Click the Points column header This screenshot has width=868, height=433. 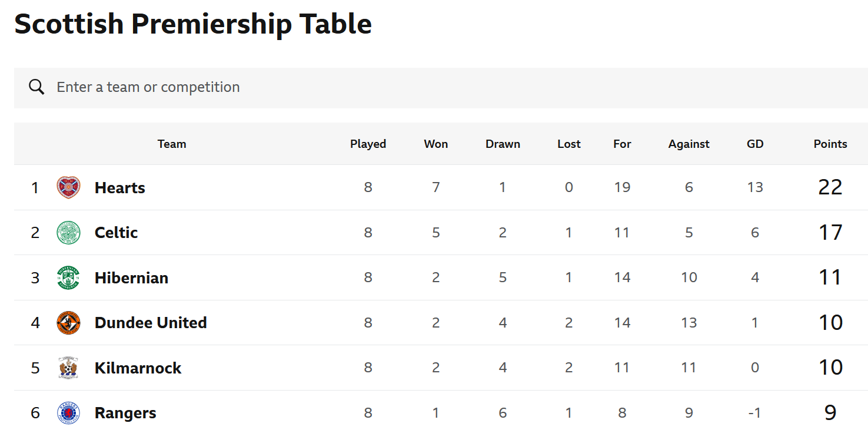tap(830, 144)
